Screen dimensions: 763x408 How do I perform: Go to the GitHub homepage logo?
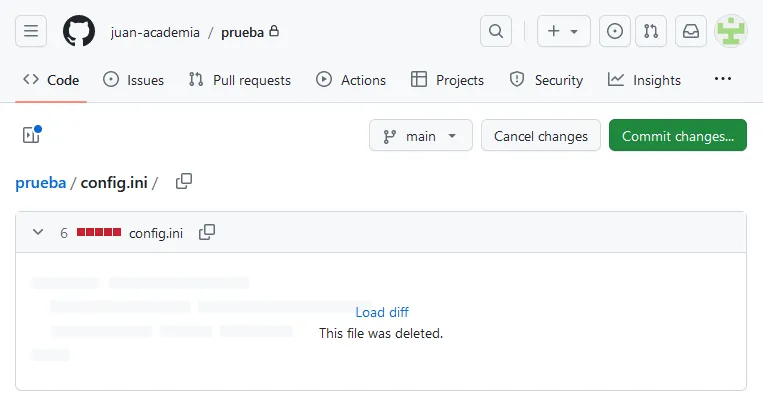[79, 31]
